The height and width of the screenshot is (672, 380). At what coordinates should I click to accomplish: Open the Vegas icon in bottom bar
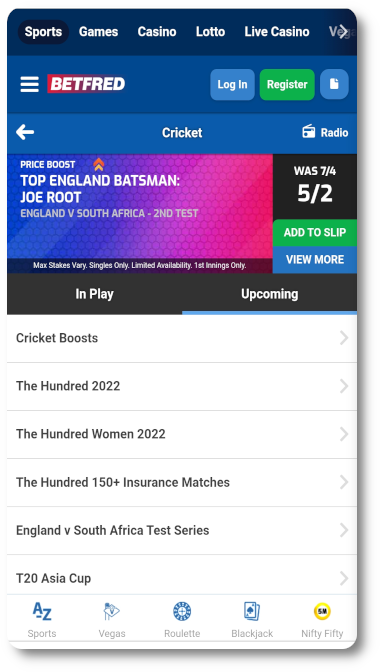pos(112,612)
